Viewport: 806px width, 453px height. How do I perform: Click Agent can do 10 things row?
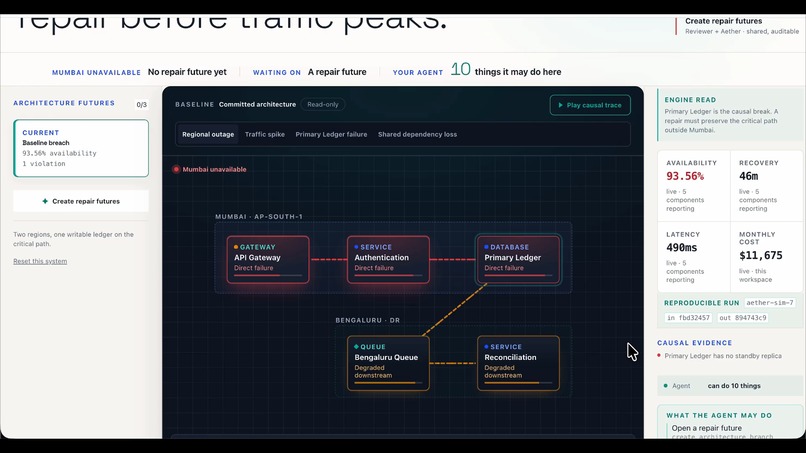(x=730, y=386)
